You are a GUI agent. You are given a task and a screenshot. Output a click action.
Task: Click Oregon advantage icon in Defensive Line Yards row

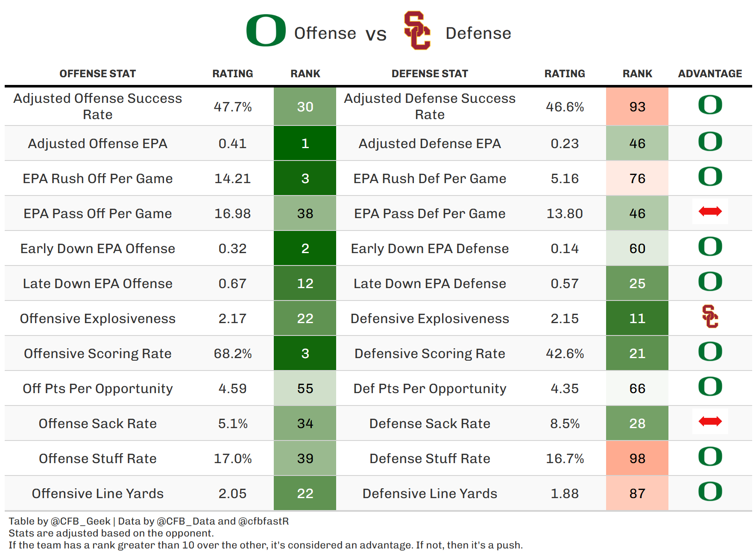pos(710,492)
